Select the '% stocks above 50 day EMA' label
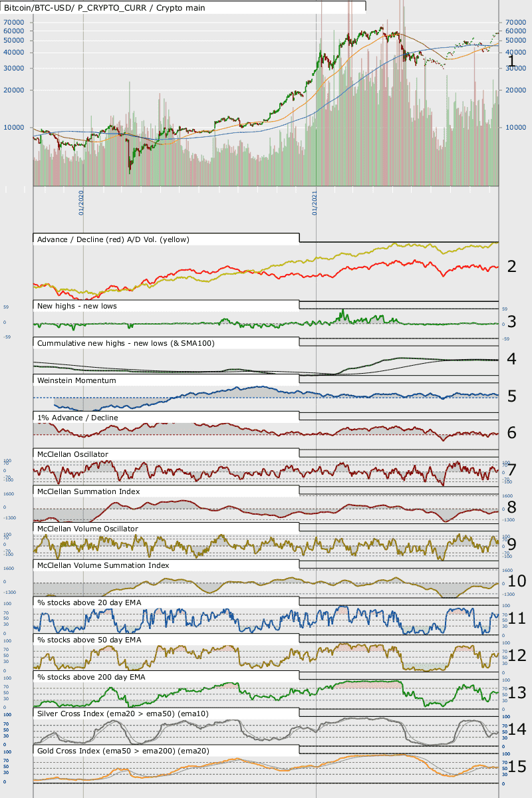The width and height of the screenshot is (532, 798). pos(89,640)
